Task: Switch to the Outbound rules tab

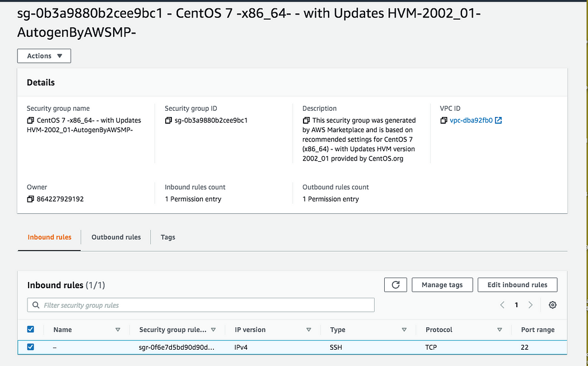Action: tap(116, 237)
